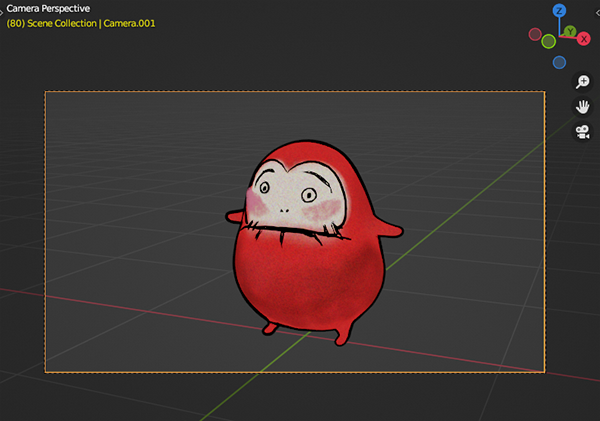Click the hand pan view button
This screenshot has width=600, height=421.
click(x=583, y=106)
